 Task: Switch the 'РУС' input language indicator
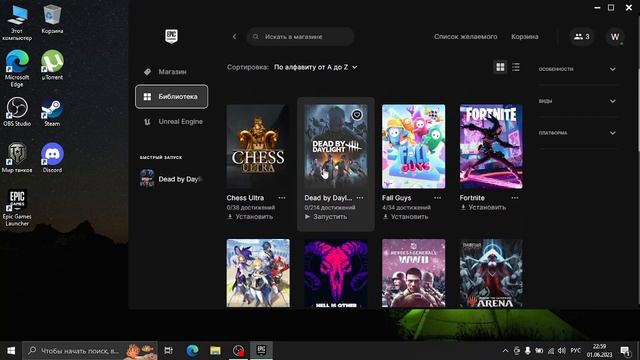[576, 351]
